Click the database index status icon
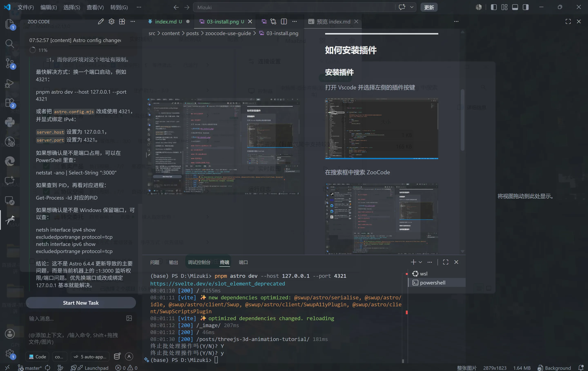This screenshot has height=371, width=588. (117, 356)
